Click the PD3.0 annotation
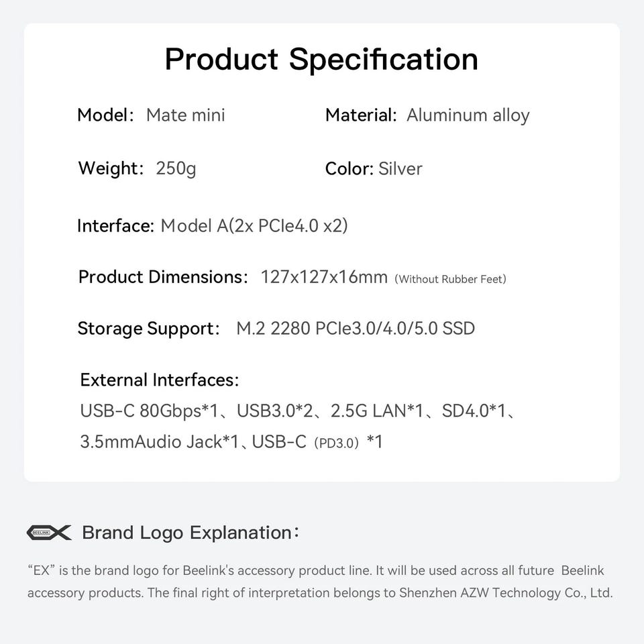This screenshot has height=644, width=644. (336, 443)
